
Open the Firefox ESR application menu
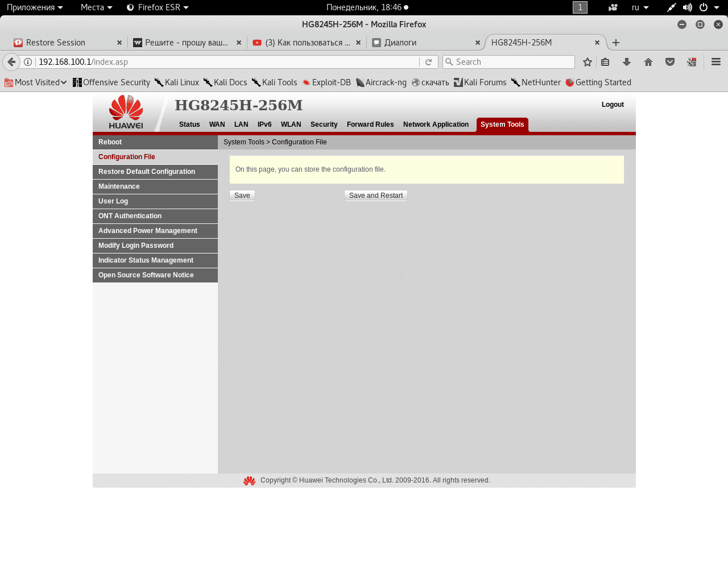[158, 7]
